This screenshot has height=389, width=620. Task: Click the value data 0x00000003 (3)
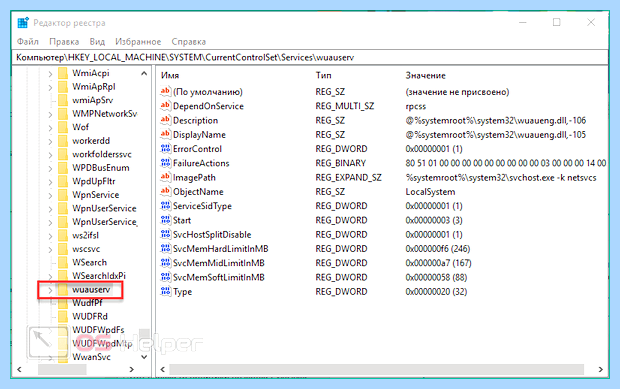(x=434, y=220)
